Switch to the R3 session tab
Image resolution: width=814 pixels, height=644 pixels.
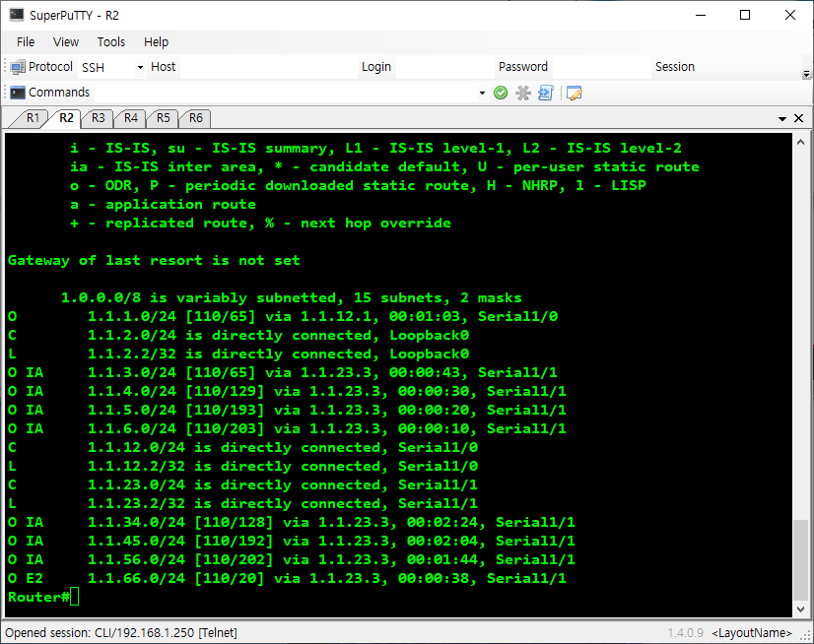99,118
